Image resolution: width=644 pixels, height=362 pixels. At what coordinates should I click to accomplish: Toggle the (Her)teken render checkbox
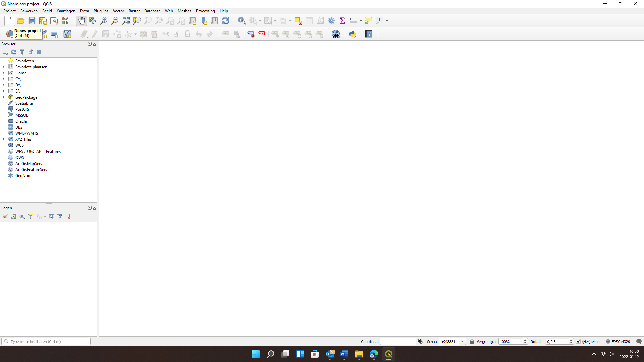tap(578, 342)
